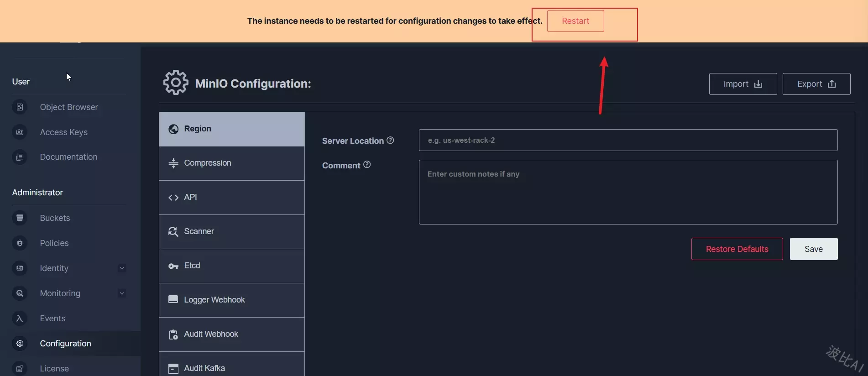Expand the Identity submenu chevron
The height and width of the screenshot is (376, 868).
point(122,268)
